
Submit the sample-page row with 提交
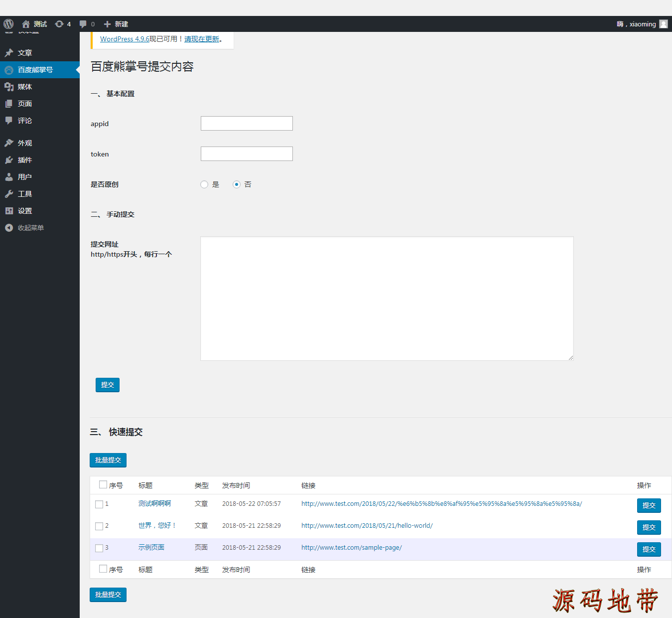coord(649,549)
